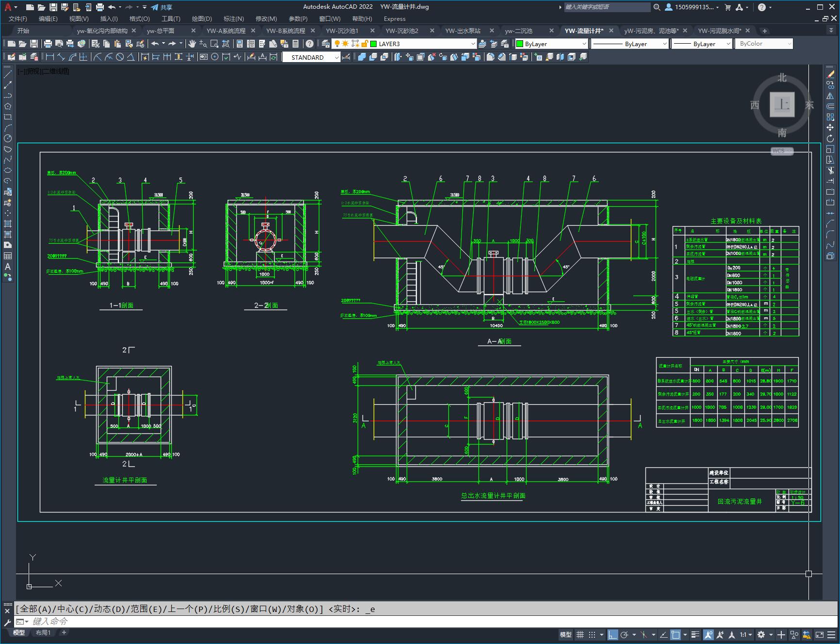Viewport: 840px width, 644px height.
Task: Toggle lineweight display in status bar
Action: click(695, 634)
